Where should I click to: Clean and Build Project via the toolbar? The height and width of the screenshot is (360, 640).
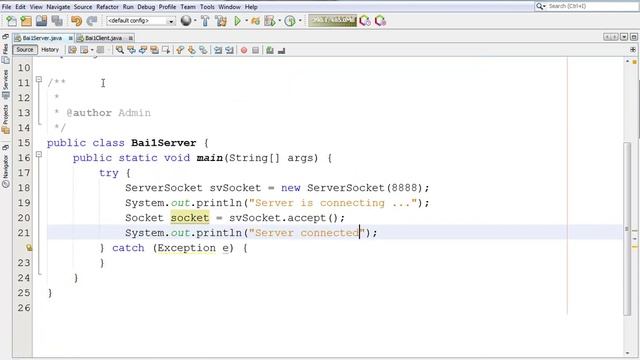pos(221,21)
